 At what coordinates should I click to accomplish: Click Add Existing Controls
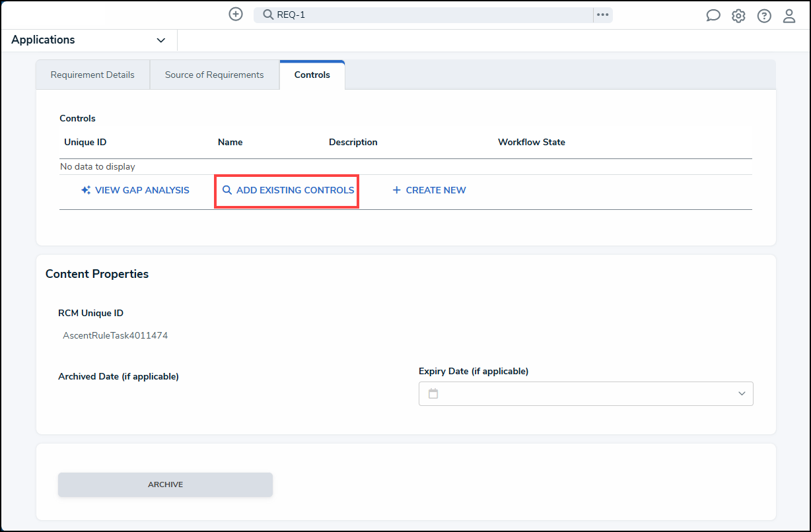coord(288,190)
